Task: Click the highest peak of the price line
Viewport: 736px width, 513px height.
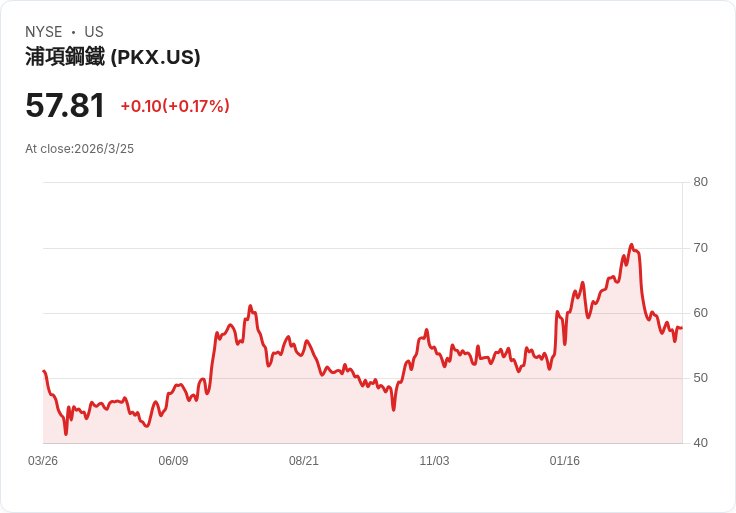Action: coord(631,244)
